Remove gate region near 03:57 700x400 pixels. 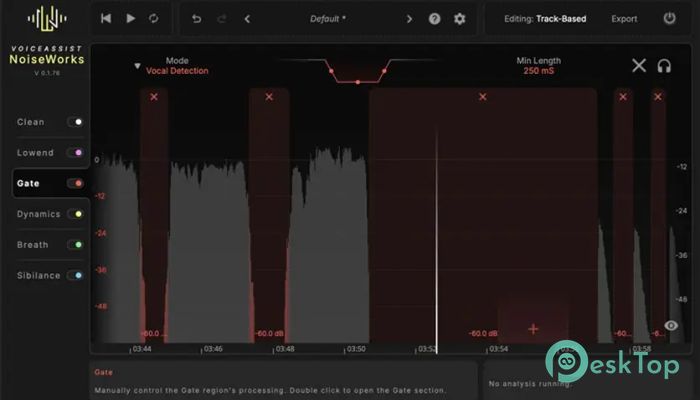click(623, 97)
